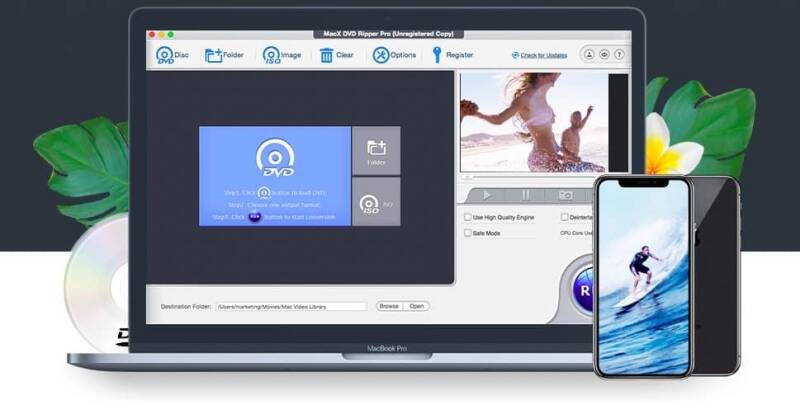
Task: Click the Folder toolbar button
Action: 224,55
